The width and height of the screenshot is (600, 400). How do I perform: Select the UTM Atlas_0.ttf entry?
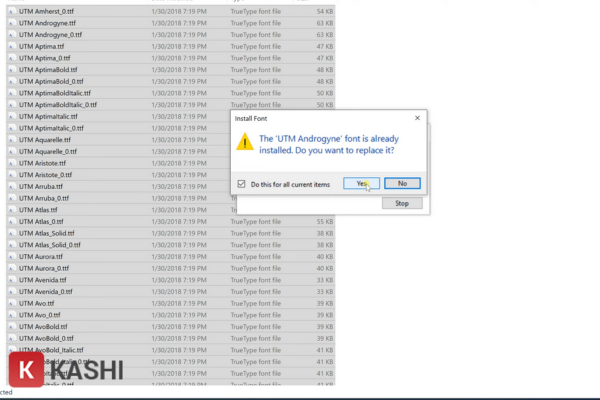pyautogui.click(x=41, y=221)
